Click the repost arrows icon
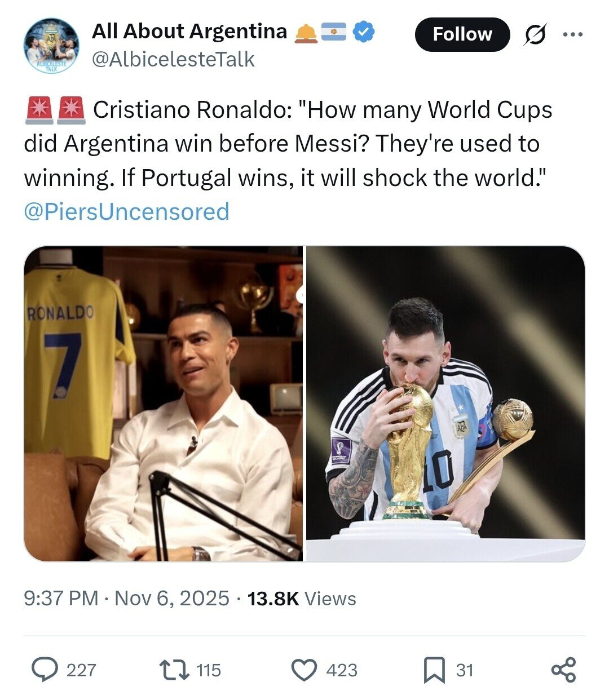 point(174,670)
